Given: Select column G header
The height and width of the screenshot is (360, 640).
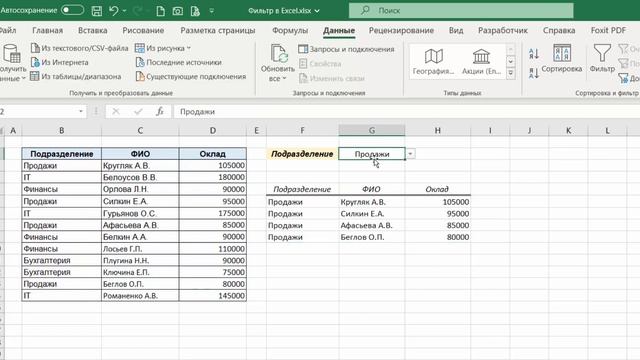Looking at the screenshot, I should click(372, 130).
